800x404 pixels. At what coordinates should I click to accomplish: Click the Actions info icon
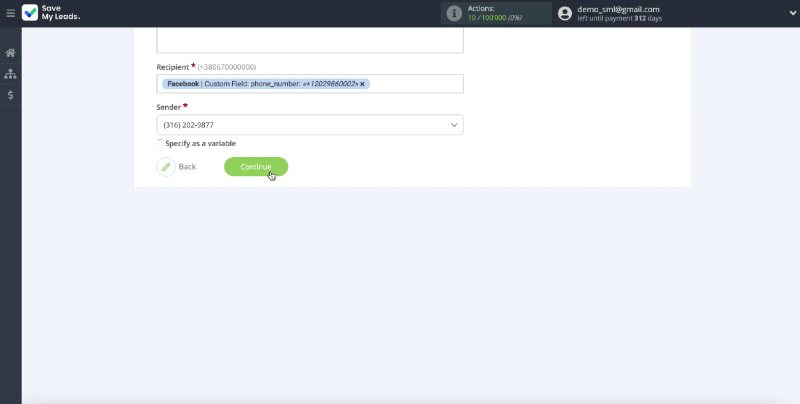click(454, 13)
